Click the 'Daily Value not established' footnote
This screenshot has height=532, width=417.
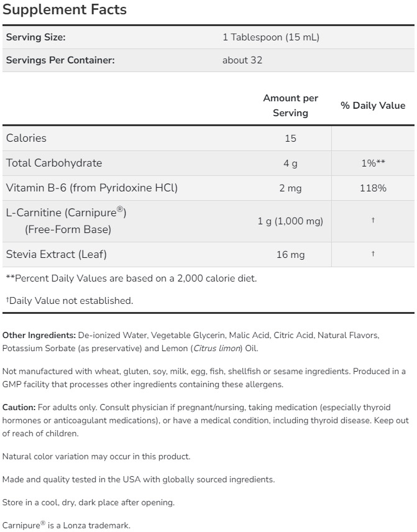click(70, 301)
